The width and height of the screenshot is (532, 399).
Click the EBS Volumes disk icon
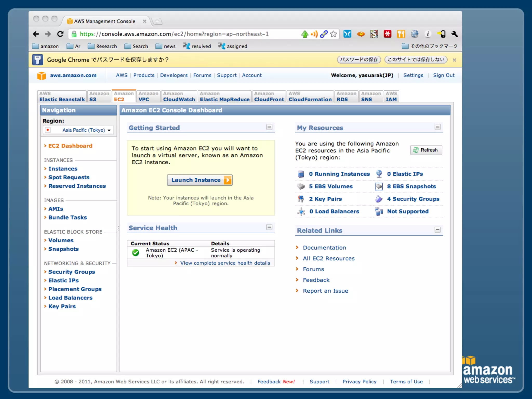(301, 187)
